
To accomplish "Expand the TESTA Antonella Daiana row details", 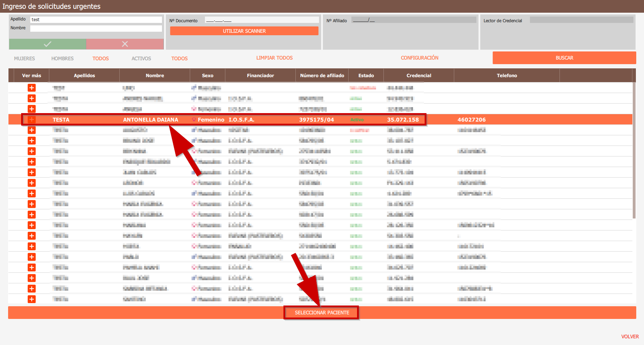I will pyautogui.click(x=32, y=119).
